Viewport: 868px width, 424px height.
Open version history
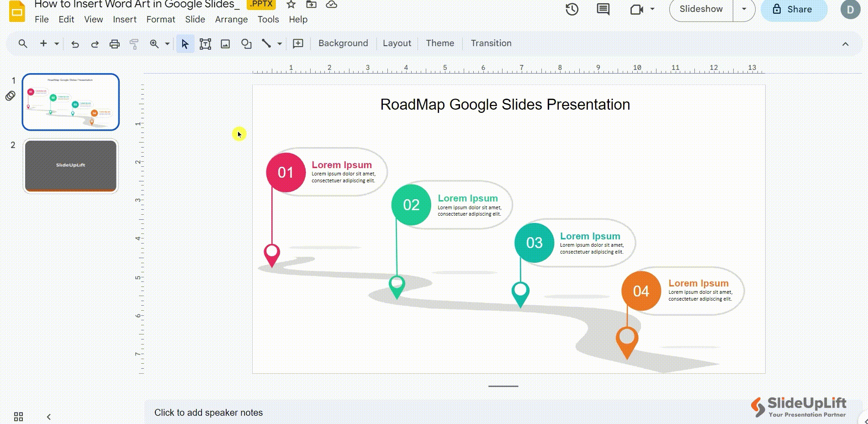pyautogui.click(x=572, y=9)
